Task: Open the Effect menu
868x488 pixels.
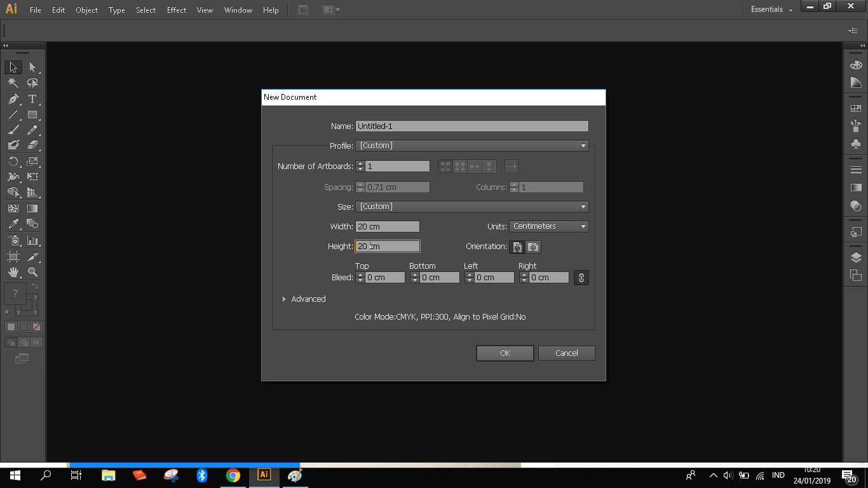Action: click(x=177, y=10)
